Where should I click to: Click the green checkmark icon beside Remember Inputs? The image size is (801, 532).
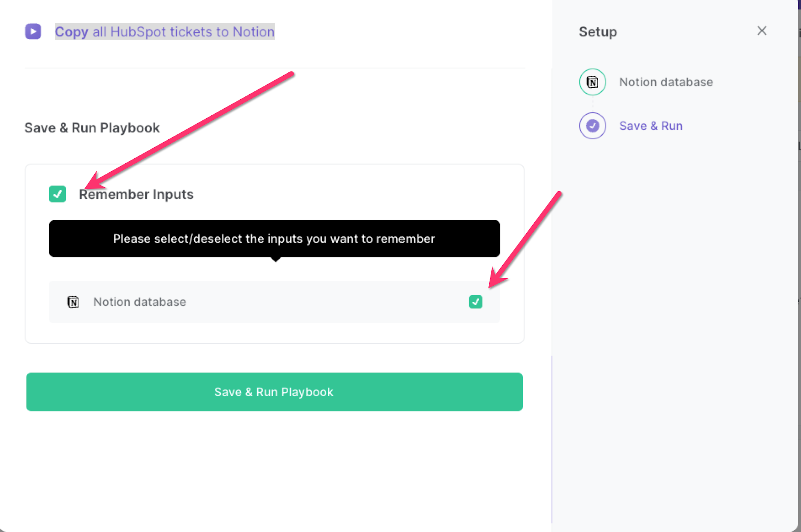(x=57, y=194)
